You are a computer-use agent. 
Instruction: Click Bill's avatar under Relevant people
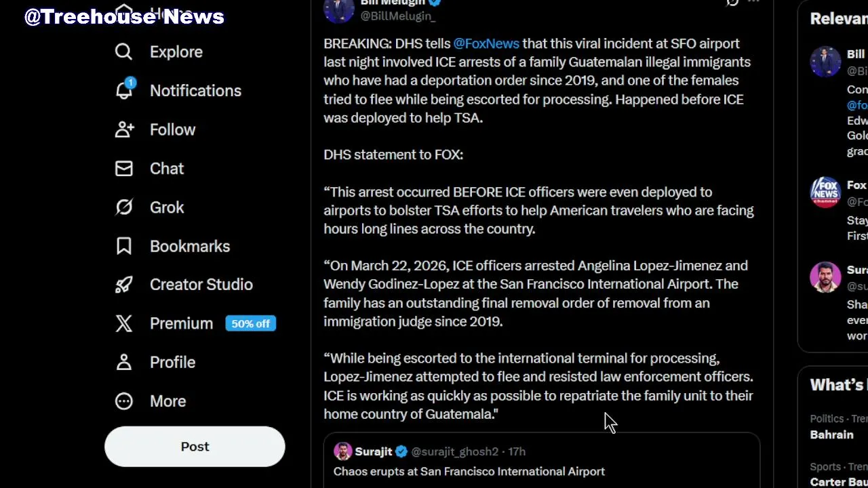tap(825, 62)
